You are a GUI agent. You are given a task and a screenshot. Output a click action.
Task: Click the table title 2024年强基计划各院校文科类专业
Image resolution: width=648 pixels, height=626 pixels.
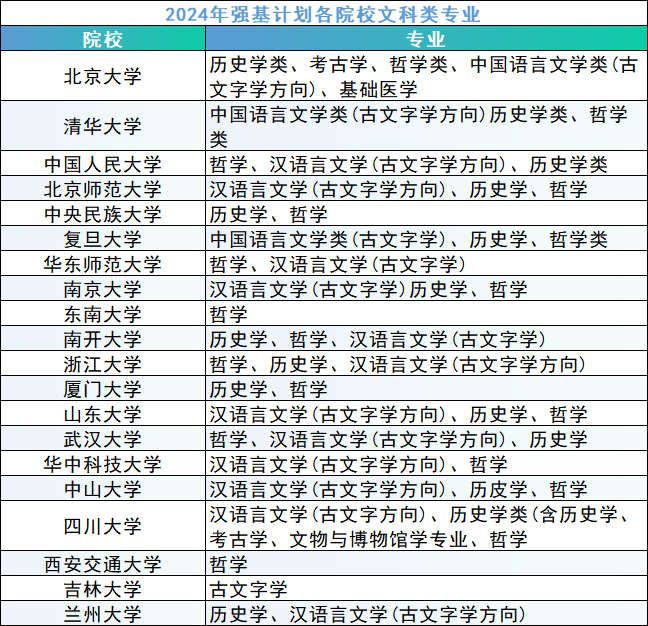tap(323, 14)
